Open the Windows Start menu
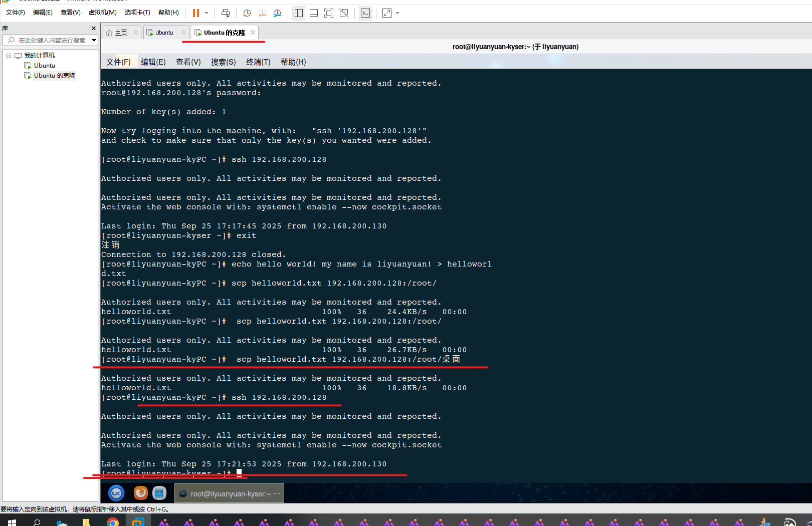 [12, 522]
